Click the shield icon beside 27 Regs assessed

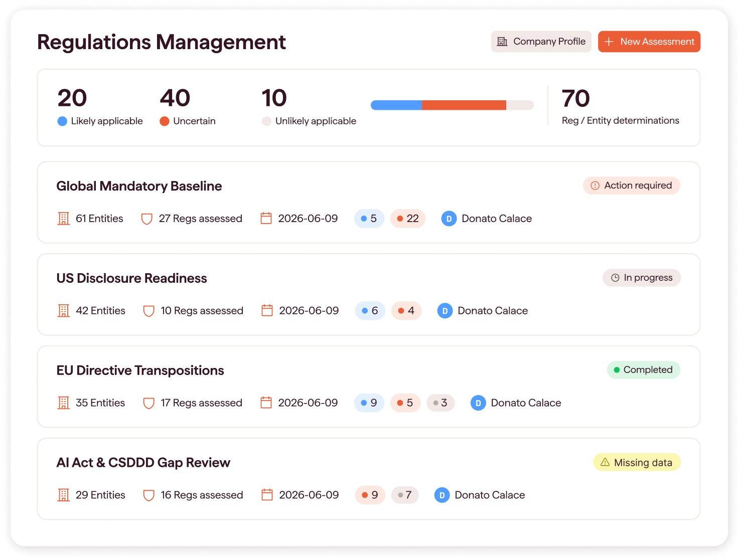pyautogui.click(x=146, y=219)
